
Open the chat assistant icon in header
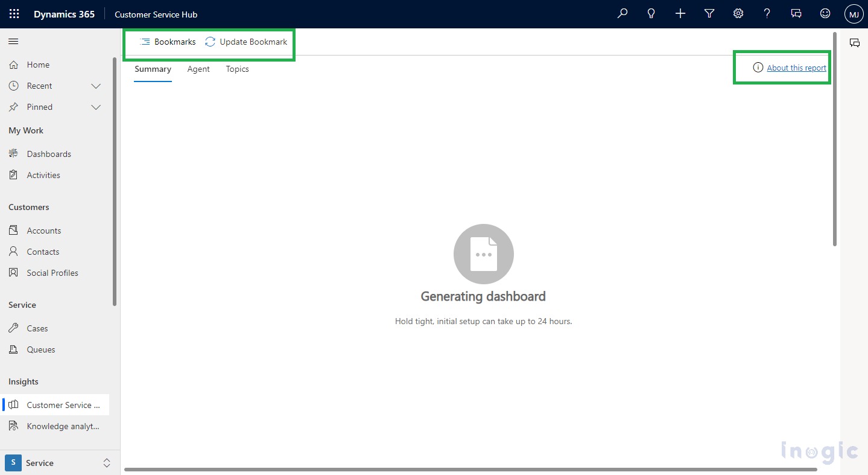[x=796, y=13]
